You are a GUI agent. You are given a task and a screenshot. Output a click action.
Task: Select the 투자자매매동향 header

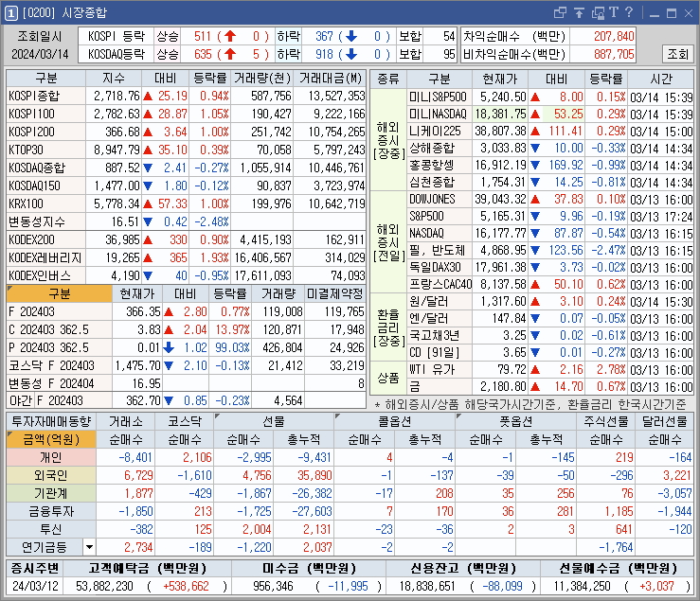click(51, 421)
